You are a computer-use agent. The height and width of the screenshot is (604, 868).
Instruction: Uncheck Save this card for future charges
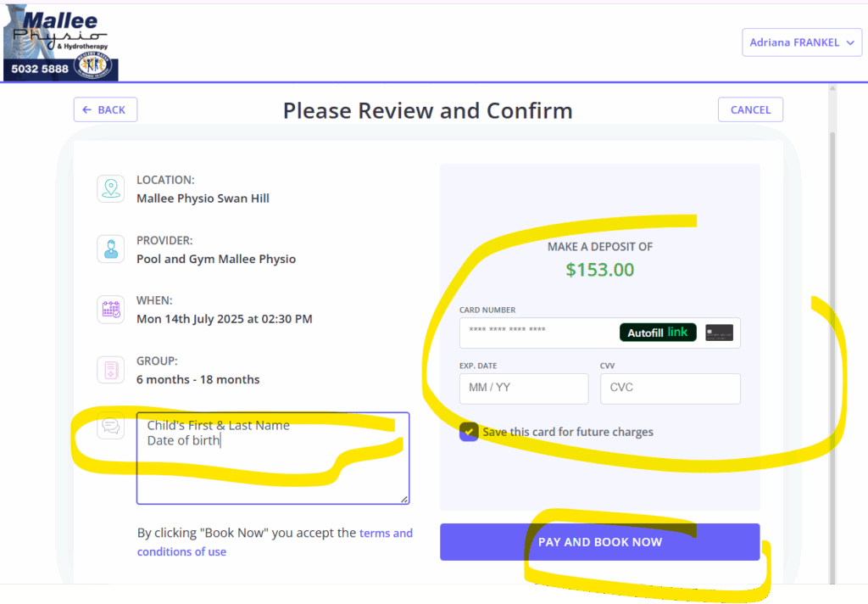(469, 432)
